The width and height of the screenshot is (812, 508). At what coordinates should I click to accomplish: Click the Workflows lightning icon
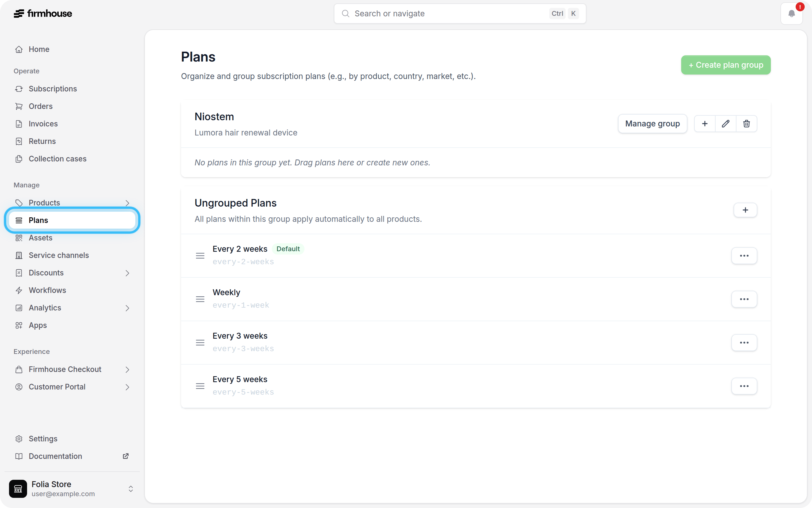click(x=19, y=290)
